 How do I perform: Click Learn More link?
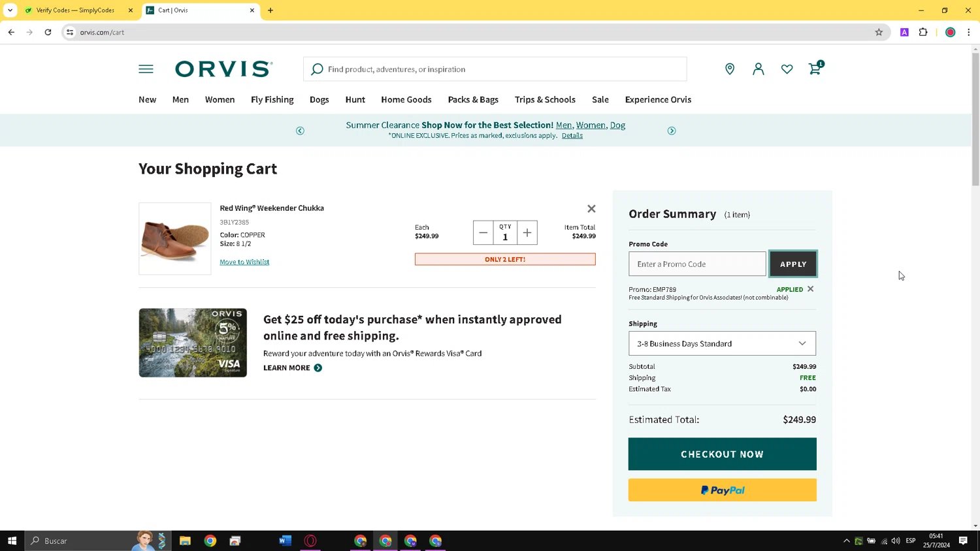[x=287, y=368]
